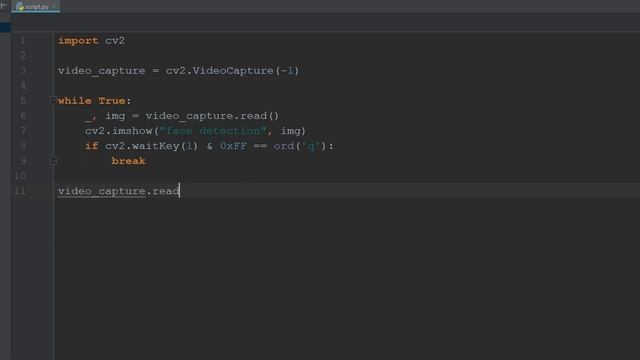Click the 'while' keyword

(75, 100)
